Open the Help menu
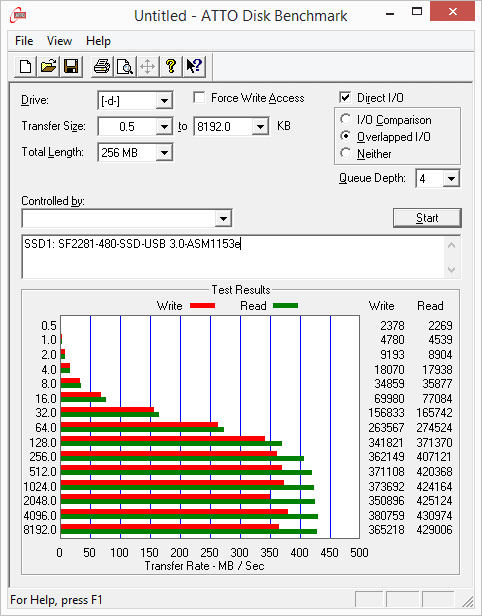Viewport: 482px width, 616px height. pos(98,41)
